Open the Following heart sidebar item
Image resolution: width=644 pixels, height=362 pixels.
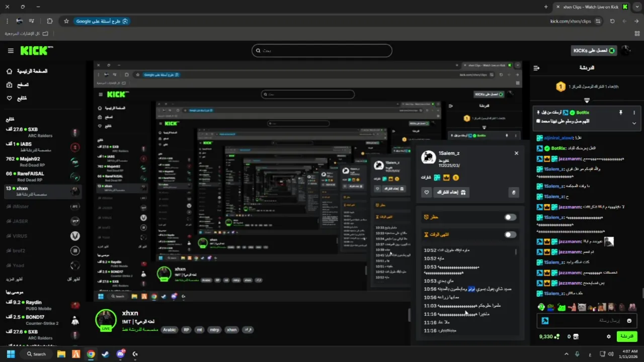point(17,98)
